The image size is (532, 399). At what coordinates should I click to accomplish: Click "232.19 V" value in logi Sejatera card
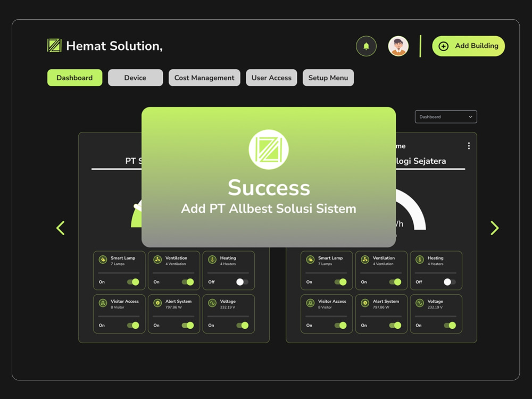tap(435, 307)
